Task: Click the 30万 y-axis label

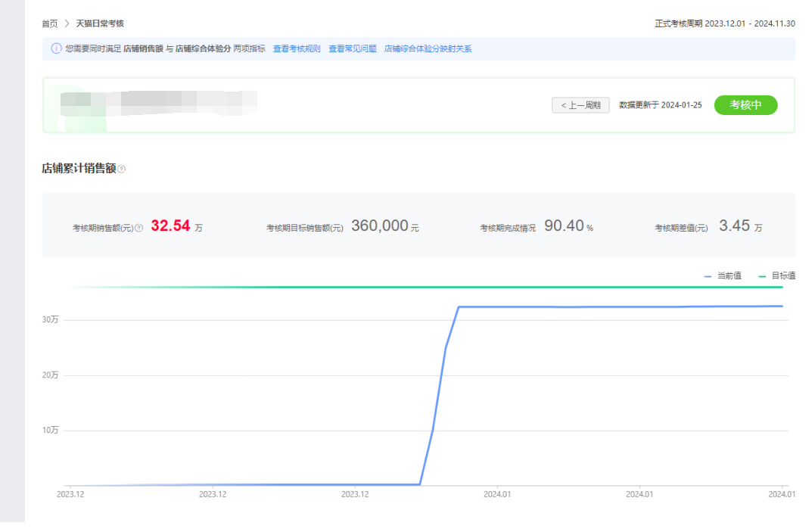Action: [x=50, y=320]
